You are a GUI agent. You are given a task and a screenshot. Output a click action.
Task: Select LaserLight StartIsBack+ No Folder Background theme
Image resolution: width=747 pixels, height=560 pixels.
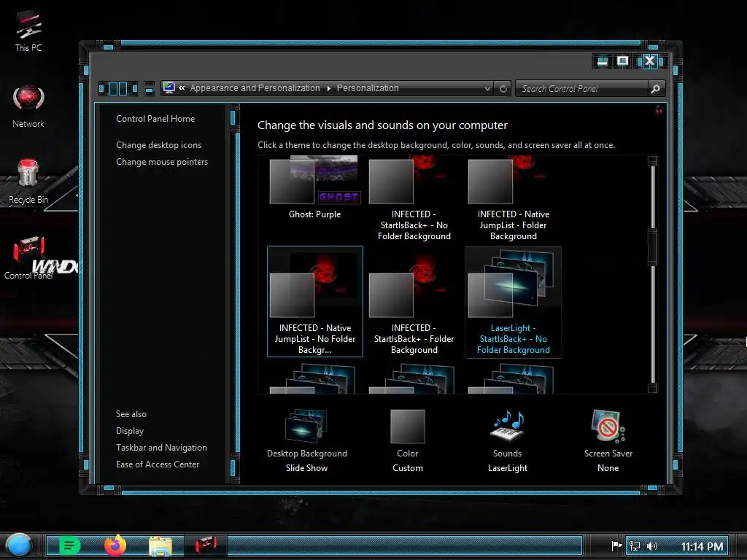[513, 301]
